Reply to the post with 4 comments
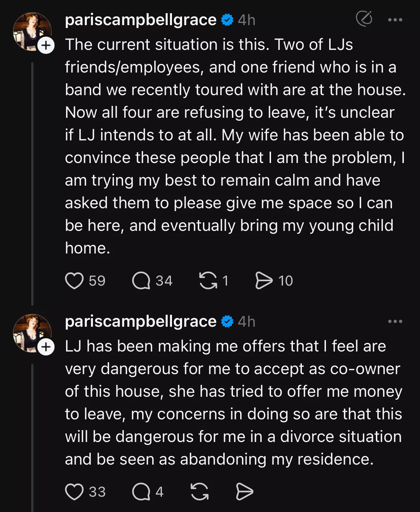The height and width of the screenshot is (512, 420). coord(141,492)
